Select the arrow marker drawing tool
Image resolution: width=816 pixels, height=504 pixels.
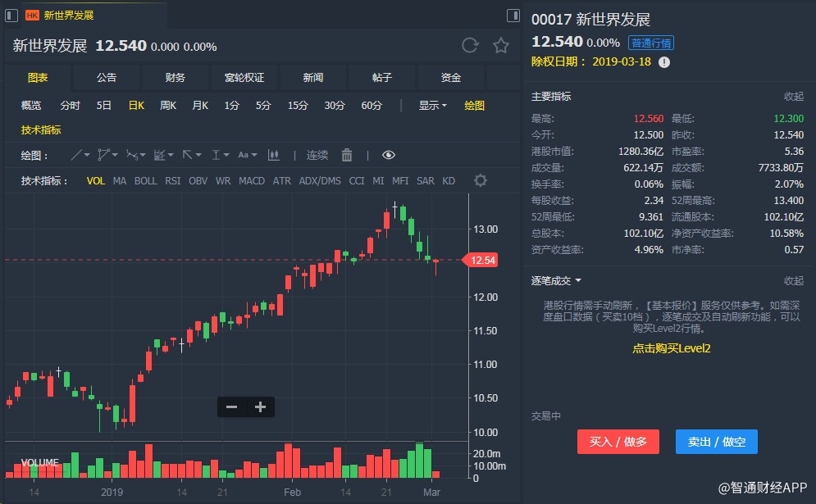187,155
